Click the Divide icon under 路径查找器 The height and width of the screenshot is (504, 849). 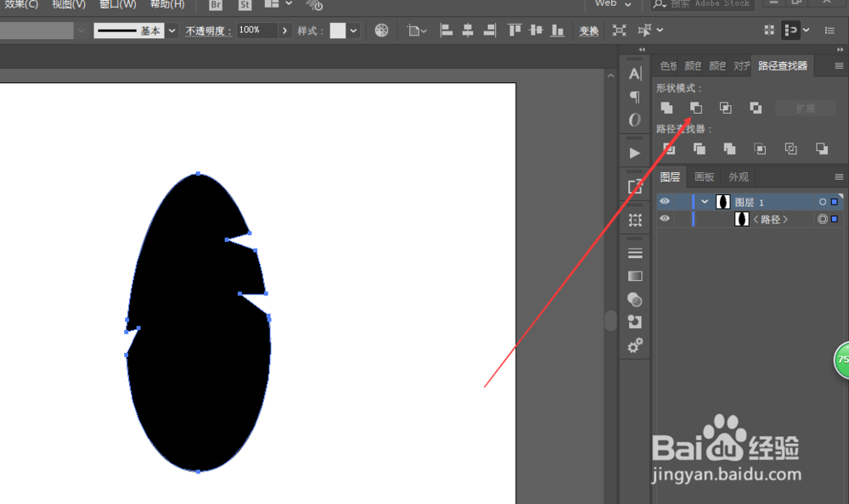pos(668,148)
